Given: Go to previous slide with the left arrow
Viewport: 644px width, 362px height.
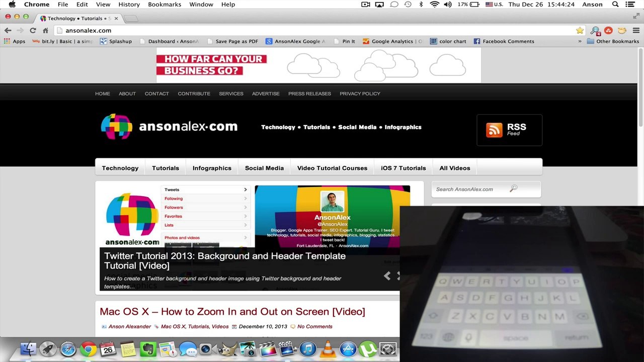Looking at the screenshot, I should coord(387,276).
